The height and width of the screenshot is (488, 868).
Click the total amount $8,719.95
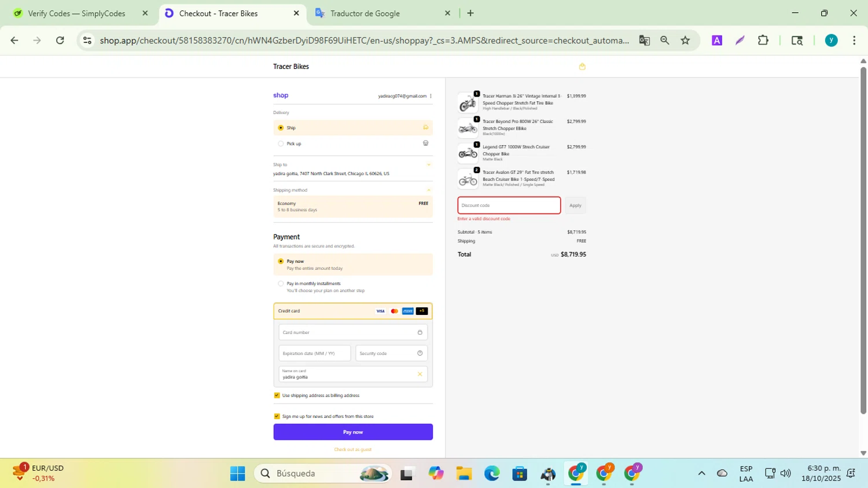(573, 255)
